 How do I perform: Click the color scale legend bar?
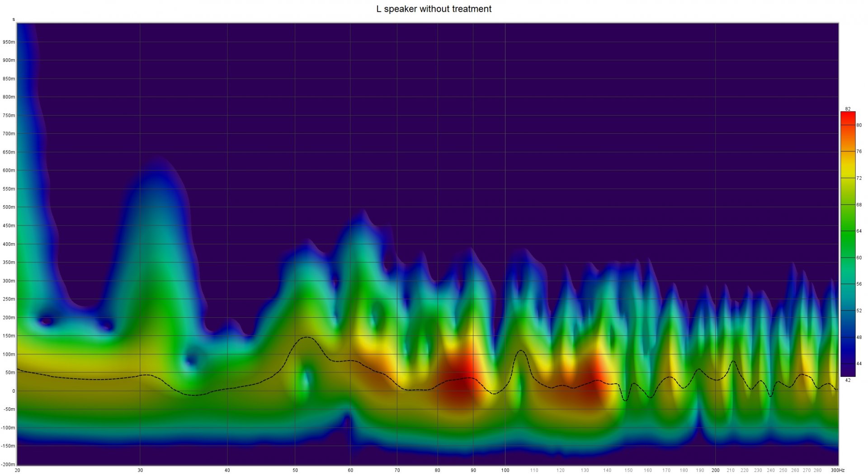coord(848,244)
